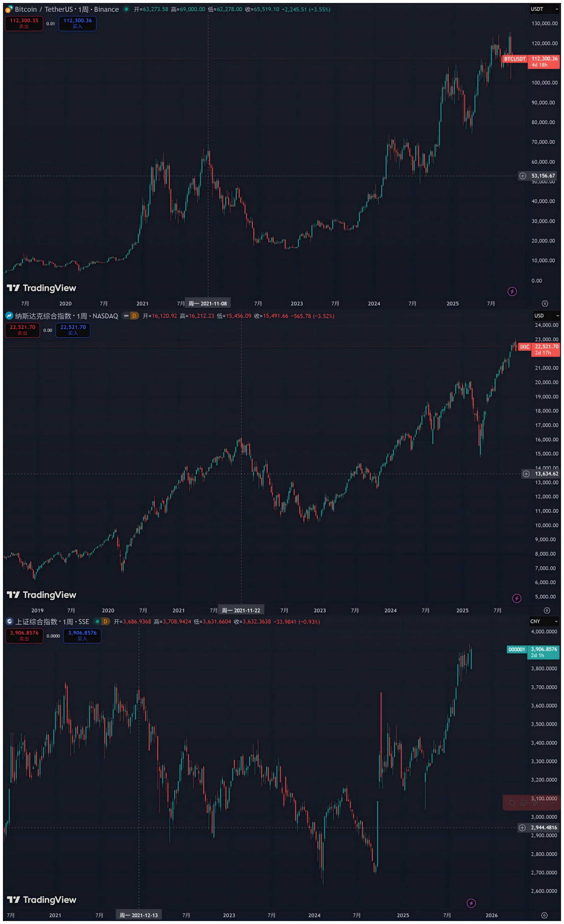The height and width of the screenshot is (924, 564).
Task: Toggle the dash adjustment switch next to the NASDAQ title
Action: click(x=126, y=316)
